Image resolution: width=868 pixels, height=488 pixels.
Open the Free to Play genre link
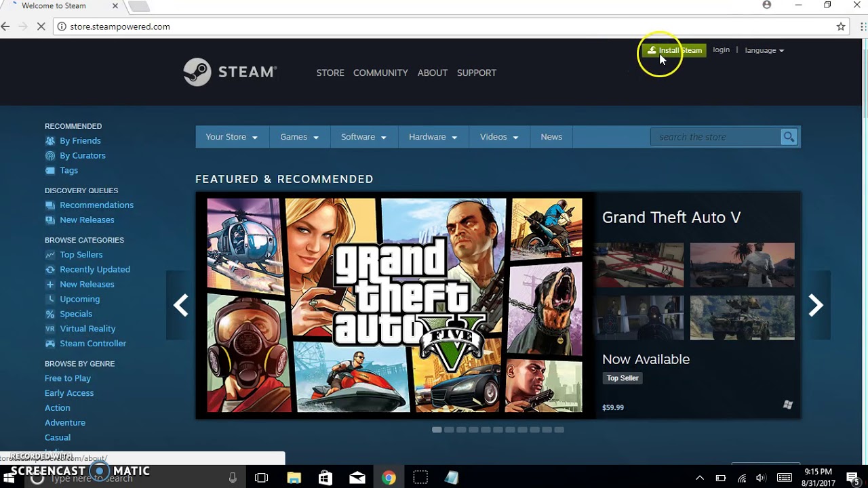pos(68,378)
